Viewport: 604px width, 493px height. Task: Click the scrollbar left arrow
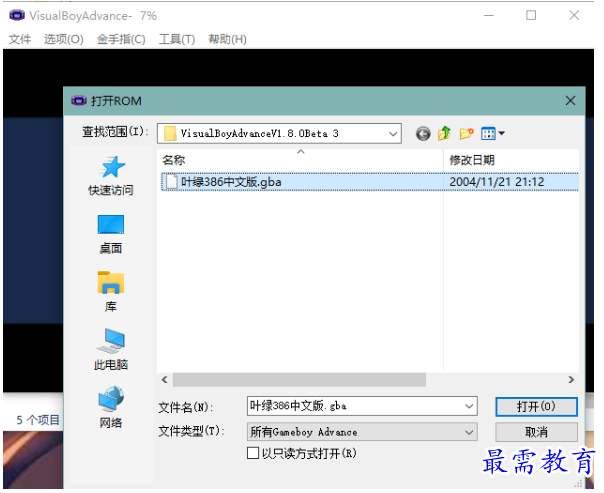click(165, 380)
